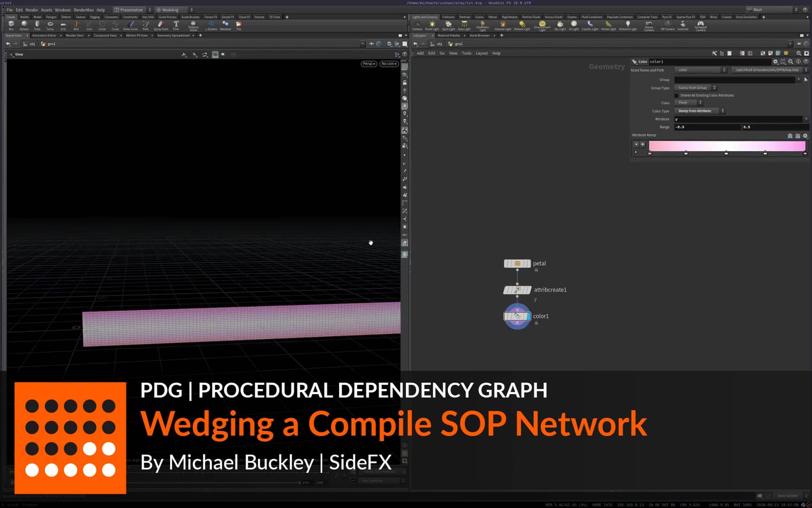This screenshot has width=812, height=508.
Task: Click the pink Attribute Ramp gradient bar
Action: (x=727, y=146)
